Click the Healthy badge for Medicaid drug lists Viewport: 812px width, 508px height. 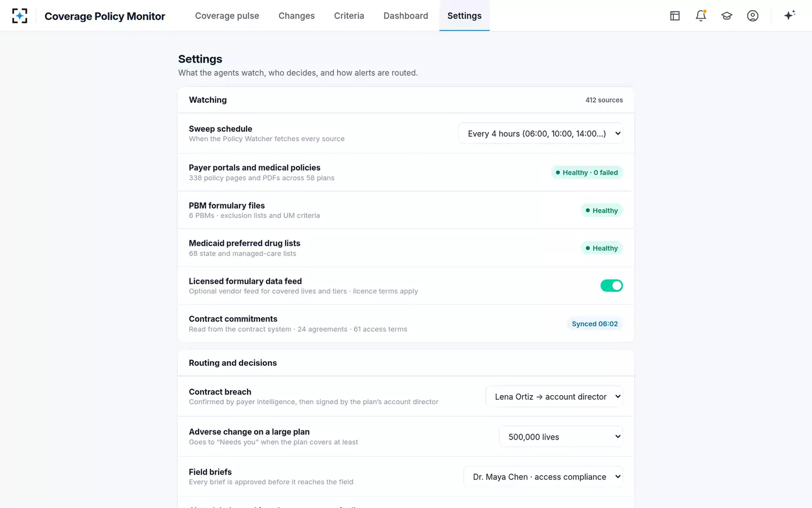coord(602,248)
